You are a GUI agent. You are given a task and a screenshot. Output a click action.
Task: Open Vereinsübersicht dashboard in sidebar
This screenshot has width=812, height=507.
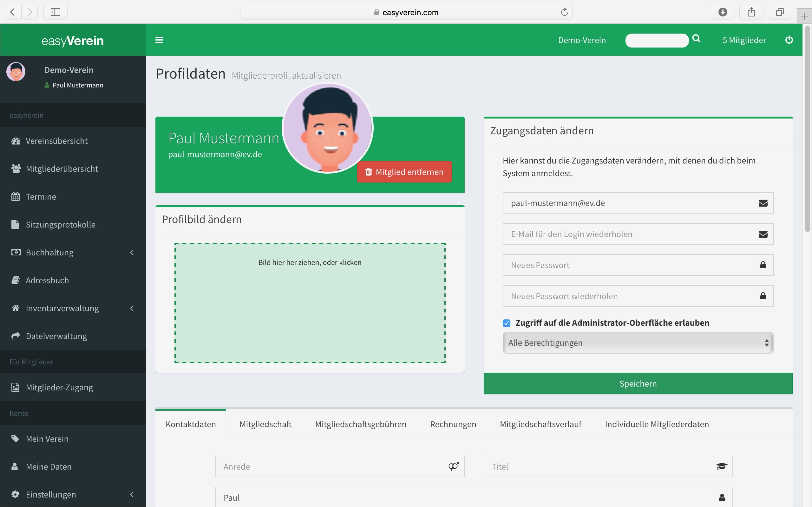(x=56, y=141)
